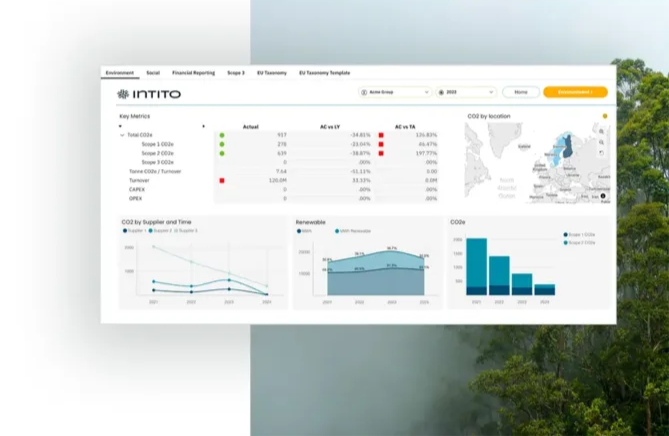The width and height of the screenshot is (669, 436).
Task: Toggle Supplier 2 legend entry
Action: [160, 231]
